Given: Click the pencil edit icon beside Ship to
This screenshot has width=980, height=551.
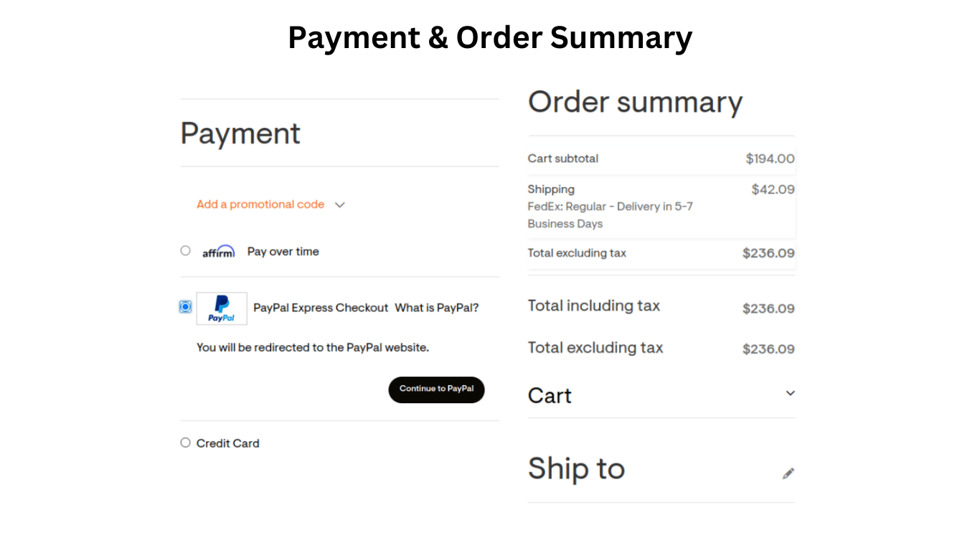Looking at the screenshot, I should click(x=788, y=474).
